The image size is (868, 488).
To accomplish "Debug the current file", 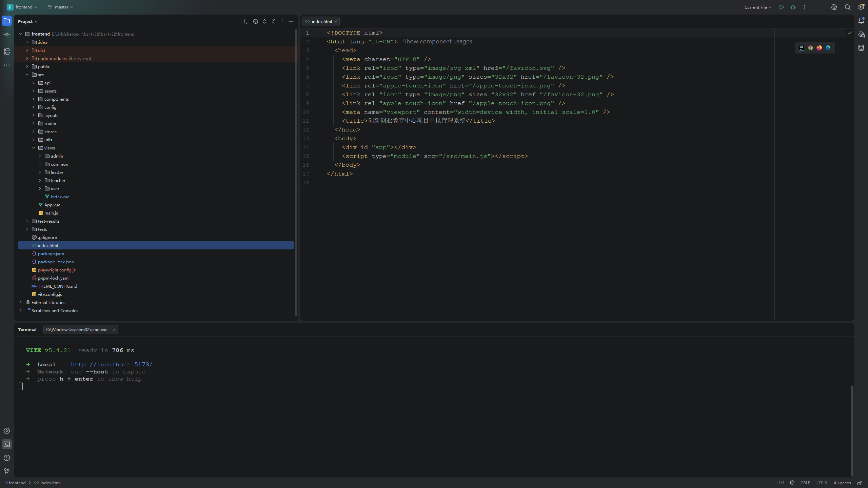I will [793, 7].
